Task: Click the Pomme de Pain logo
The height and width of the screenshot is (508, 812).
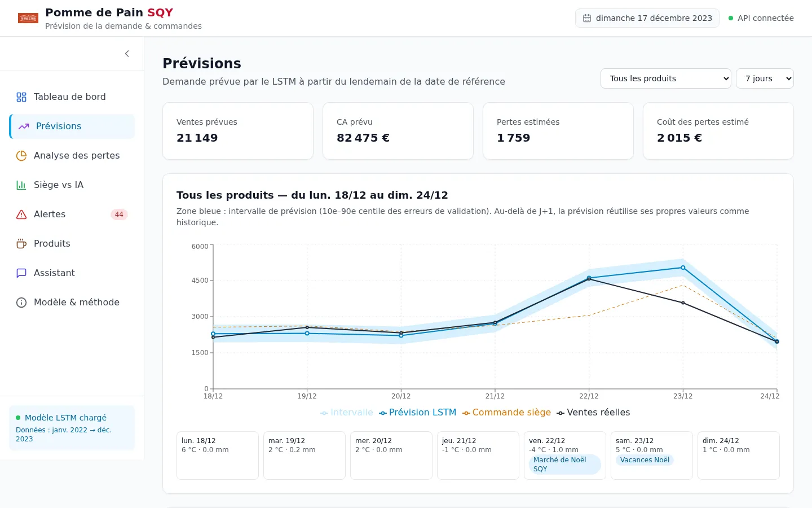Action: 28,18
